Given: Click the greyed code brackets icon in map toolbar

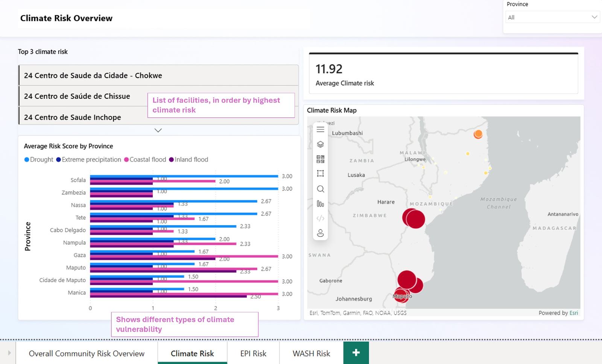Looking at the screenshot, I should click(x=320, y=218).
